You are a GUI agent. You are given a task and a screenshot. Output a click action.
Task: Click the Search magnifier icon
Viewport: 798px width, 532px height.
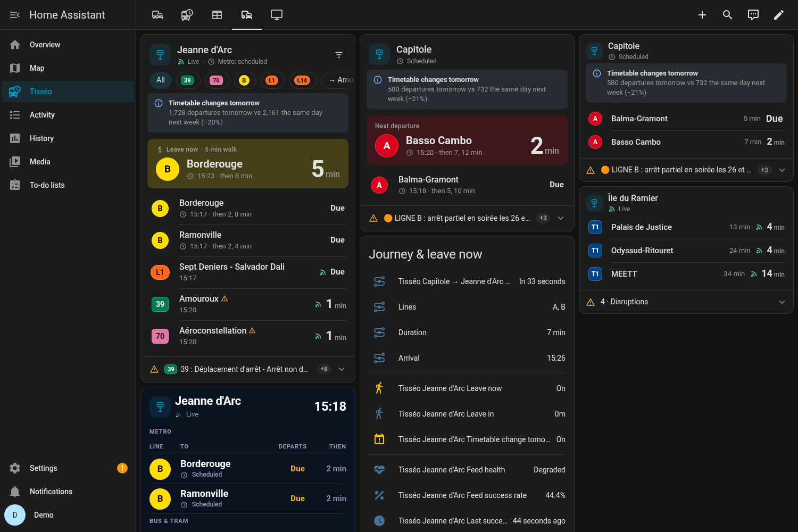point(728,15)
